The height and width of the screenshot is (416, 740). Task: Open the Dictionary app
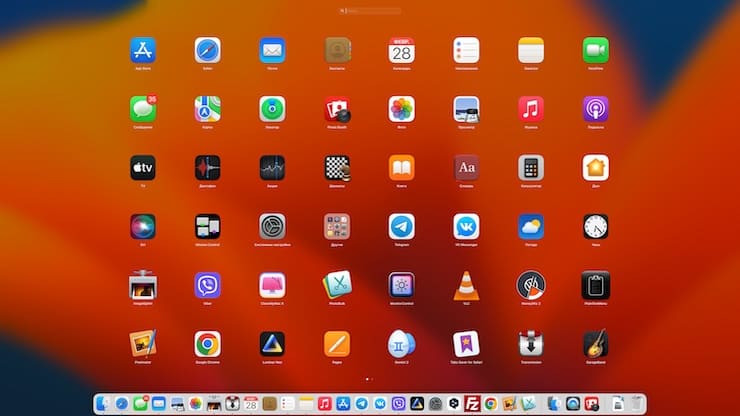pos(466,168)
